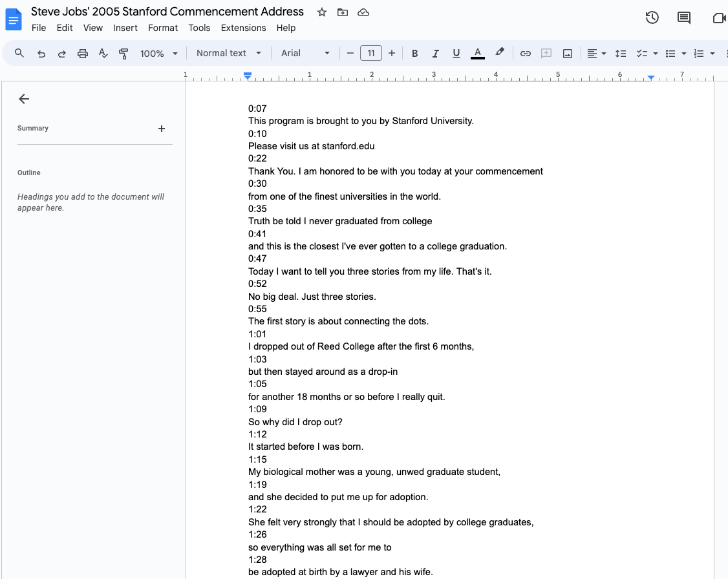Open line and paragraph spacing
Image resolution: width=728 pixels, height=579 pixels.
pyautogui.click(x=621, y=54)
